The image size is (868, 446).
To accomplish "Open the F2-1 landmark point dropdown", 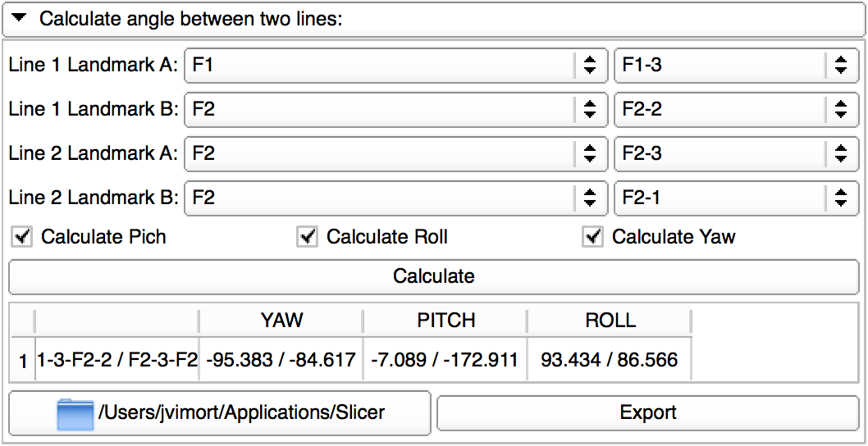I will click(x=734, y=198).
